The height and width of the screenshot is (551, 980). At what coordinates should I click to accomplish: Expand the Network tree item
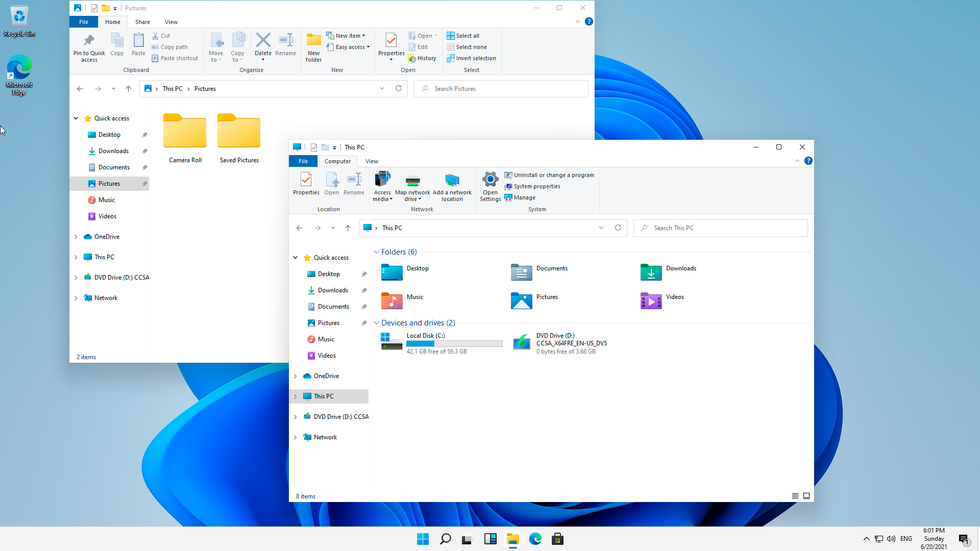[296, 437]
